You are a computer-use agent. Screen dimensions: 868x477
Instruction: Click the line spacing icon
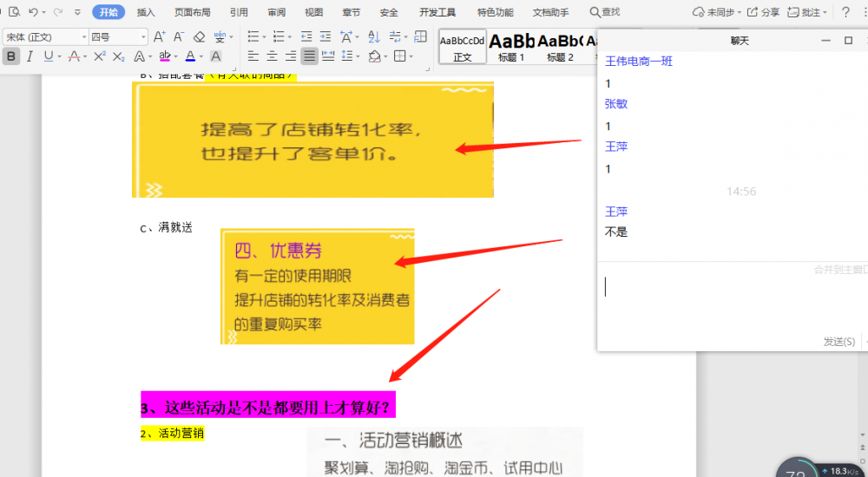click(x=347, y=56)
